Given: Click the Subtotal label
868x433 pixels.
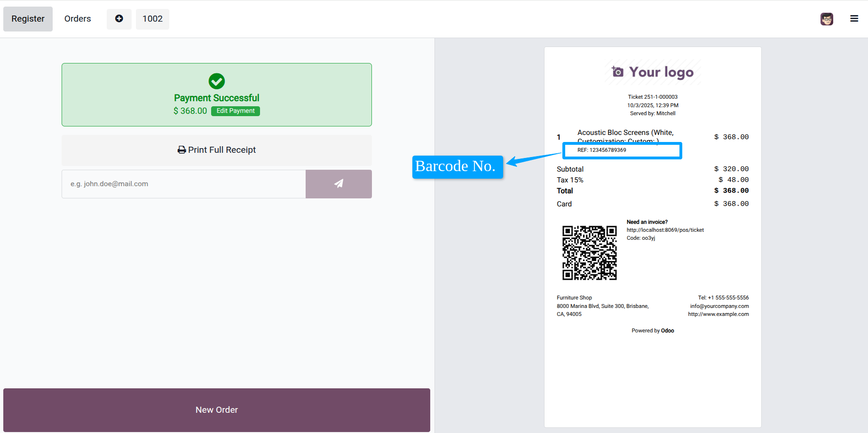Looking at the screenshot, I should tap(570, 169).
